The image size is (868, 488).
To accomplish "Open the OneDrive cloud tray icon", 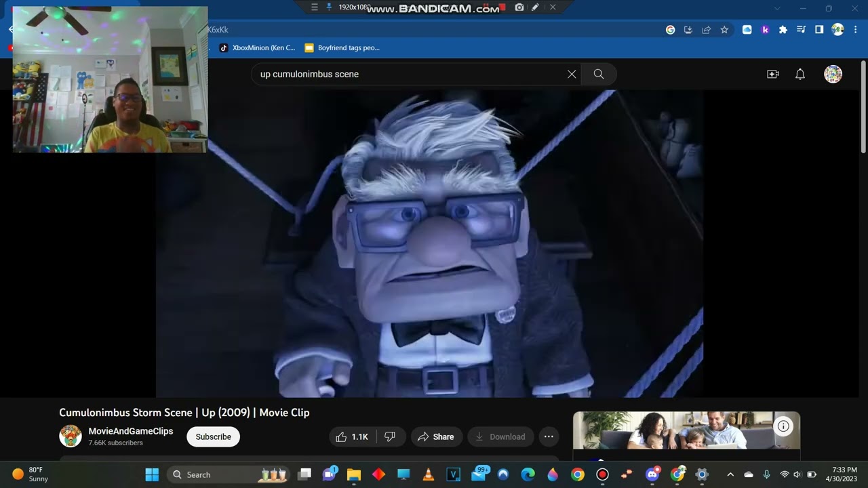I will [749, 474].
